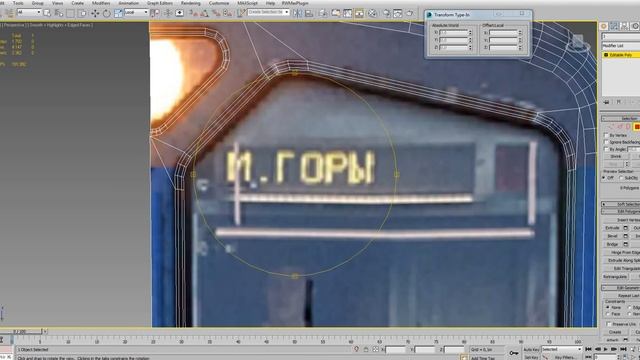Enable the Ignore Backfacing checkbox
Viewport: 640px width, 360px height.
click(606, 142)
